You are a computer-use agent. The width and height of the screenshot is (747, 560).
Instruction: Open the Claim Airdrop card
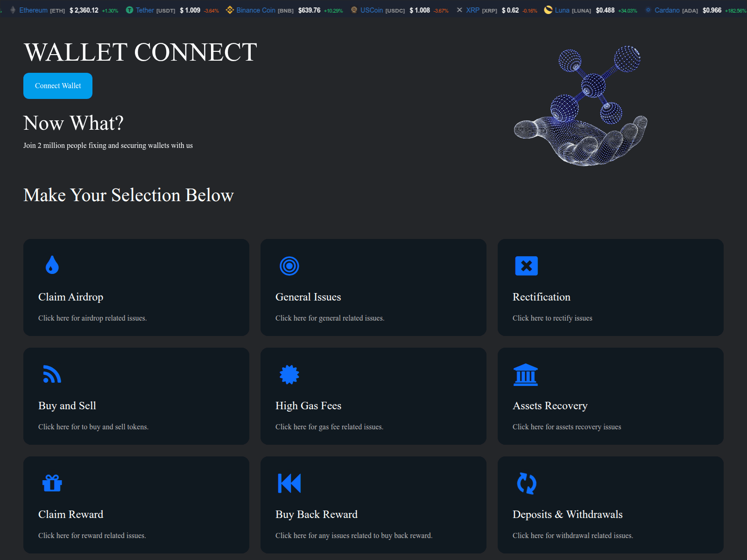coord(136,287)
